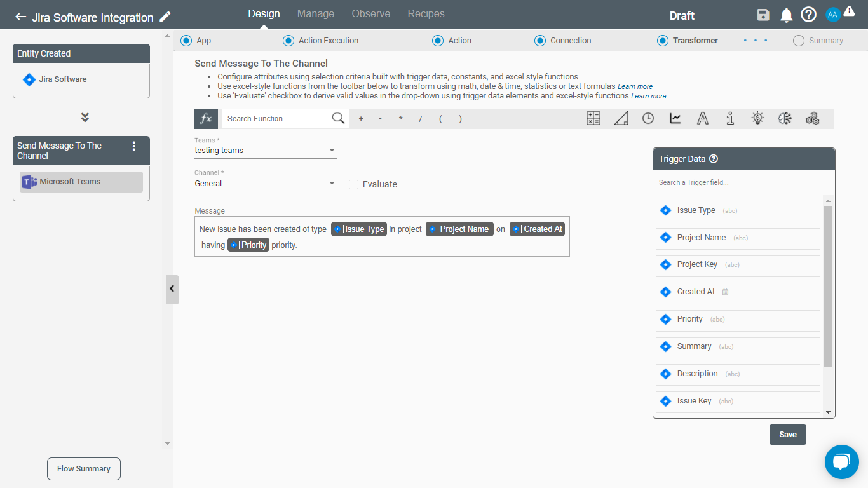Insert closing parenthesis
Viewport: 868px width, 488px height.
(460, 119)
